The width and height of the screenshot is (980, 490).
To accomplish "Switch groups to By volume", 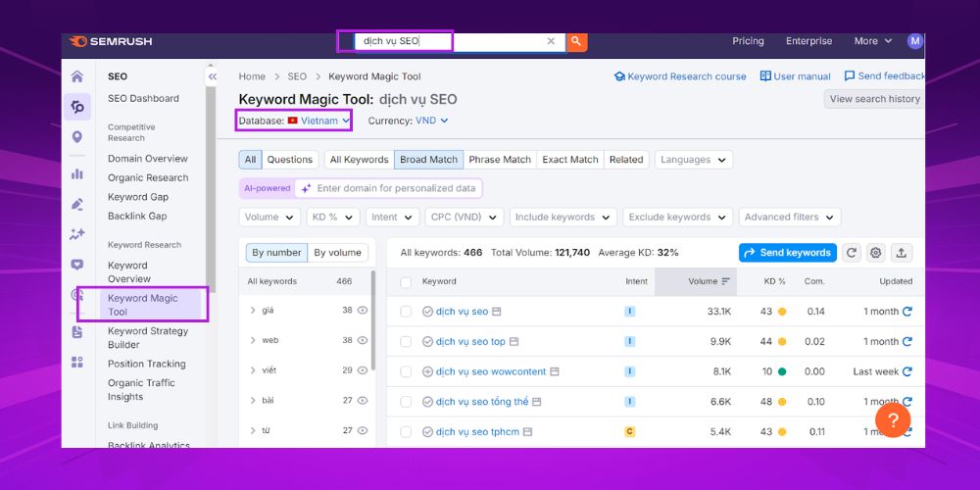I will pos(337,253).
